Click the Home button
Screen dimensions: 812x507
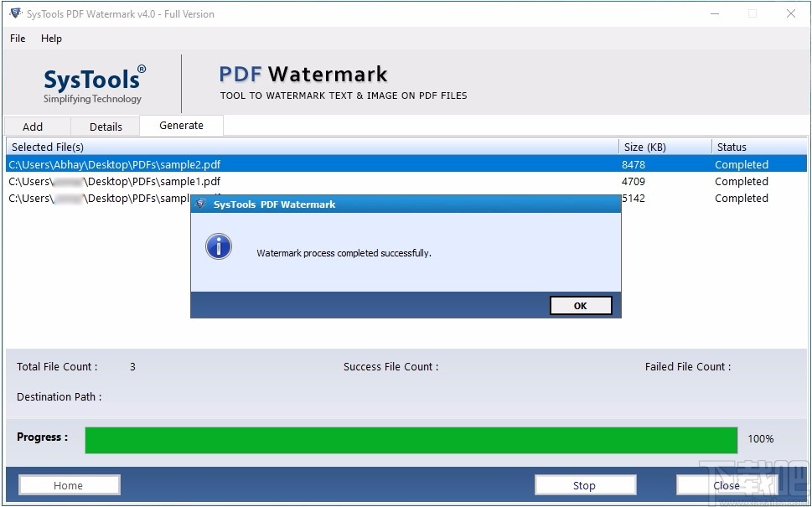[69, 484]
